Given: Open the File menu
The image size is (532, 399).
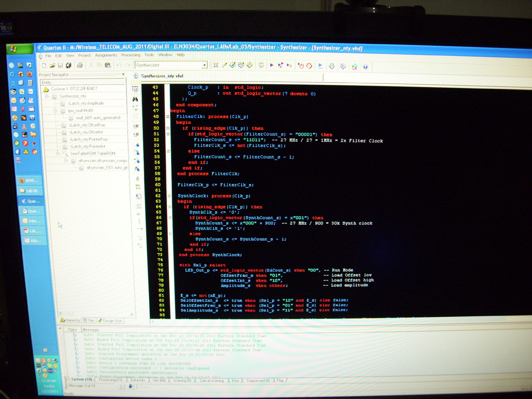Looking at the screenshot, I should [48, 56].
